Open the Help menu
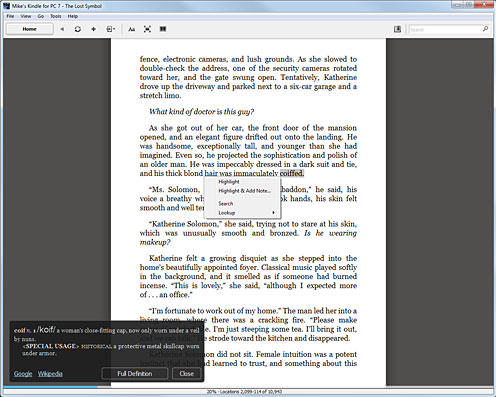The image size is (496, 397). pos(73,16)
